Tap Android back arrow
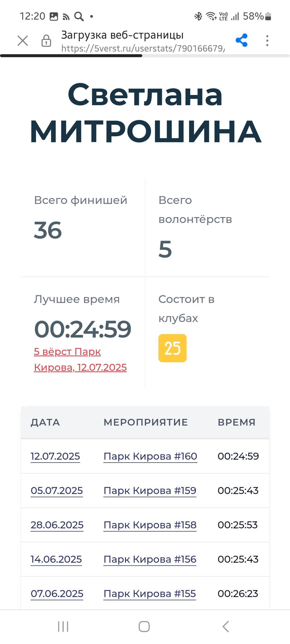The height and width of the screenshot is (644, 290). click(x=226, y=627)
